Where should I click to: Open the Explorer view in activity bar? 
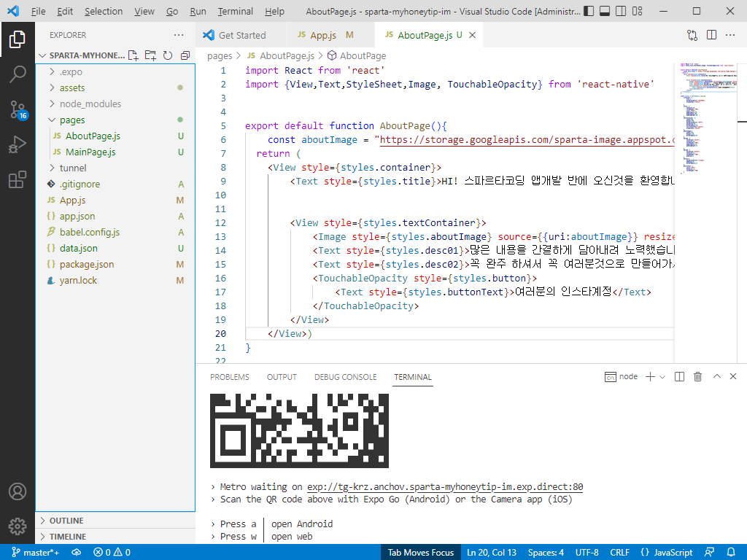pos(18,39)
